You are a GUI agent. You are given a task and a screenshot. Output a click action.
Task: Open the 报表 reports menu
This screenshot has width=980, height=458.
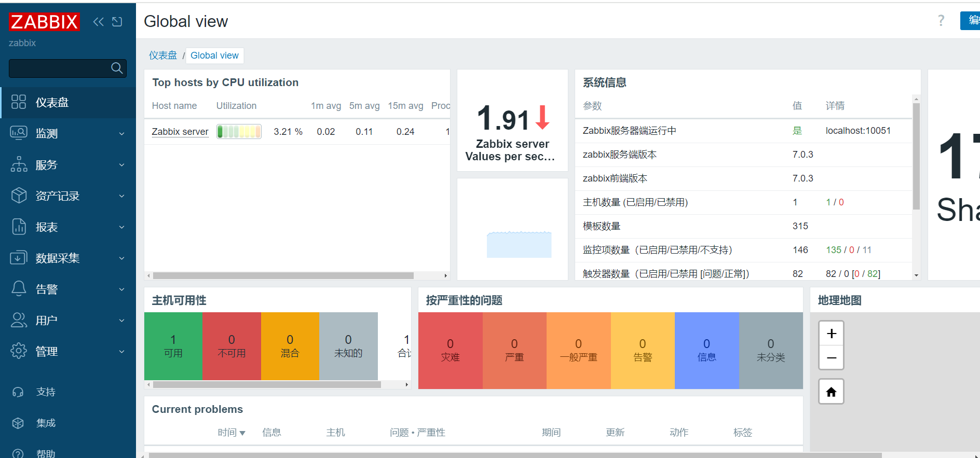[x=68, y=227]
